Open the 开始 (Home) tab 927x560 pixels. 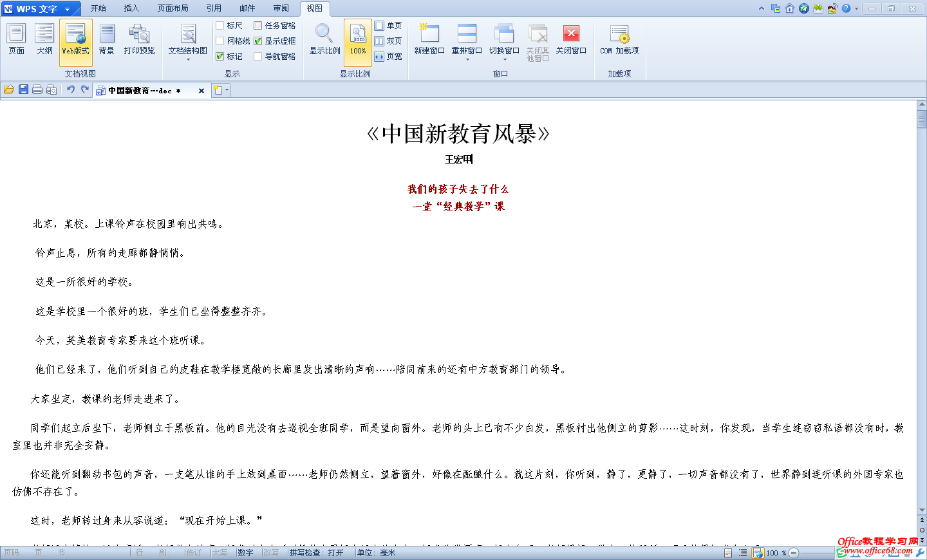click(x=98, y=8)
